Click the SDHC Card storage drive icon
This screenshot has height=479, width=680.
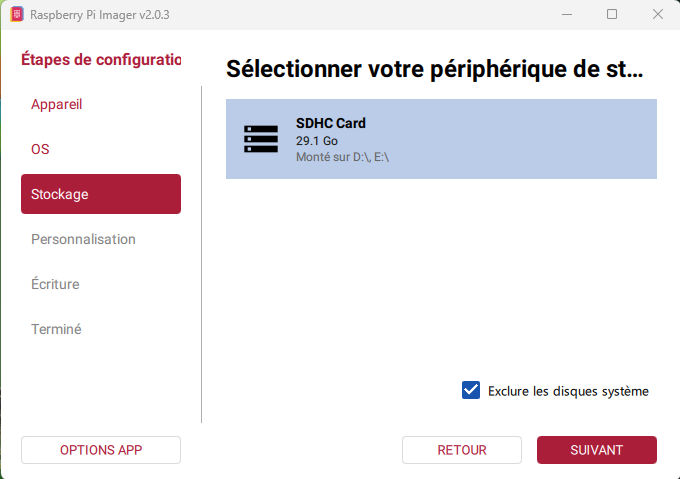click(x=261, y=139)
